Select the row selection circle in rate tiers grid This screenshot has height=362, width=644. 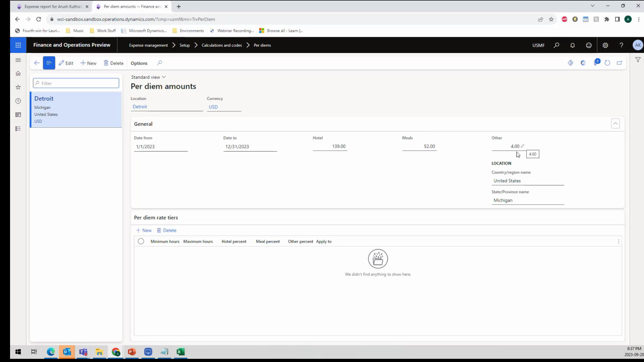click(141, 241)
